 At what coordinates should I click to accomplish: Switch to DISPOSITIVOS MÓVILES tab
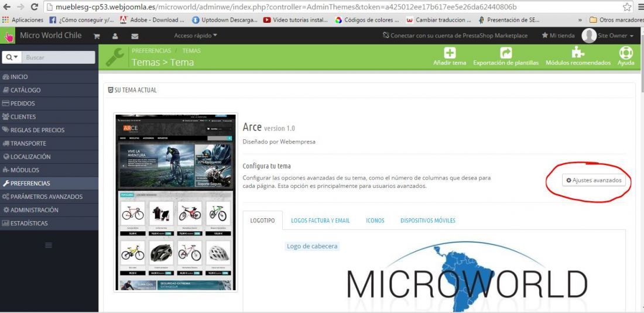(x=427, y=221)
